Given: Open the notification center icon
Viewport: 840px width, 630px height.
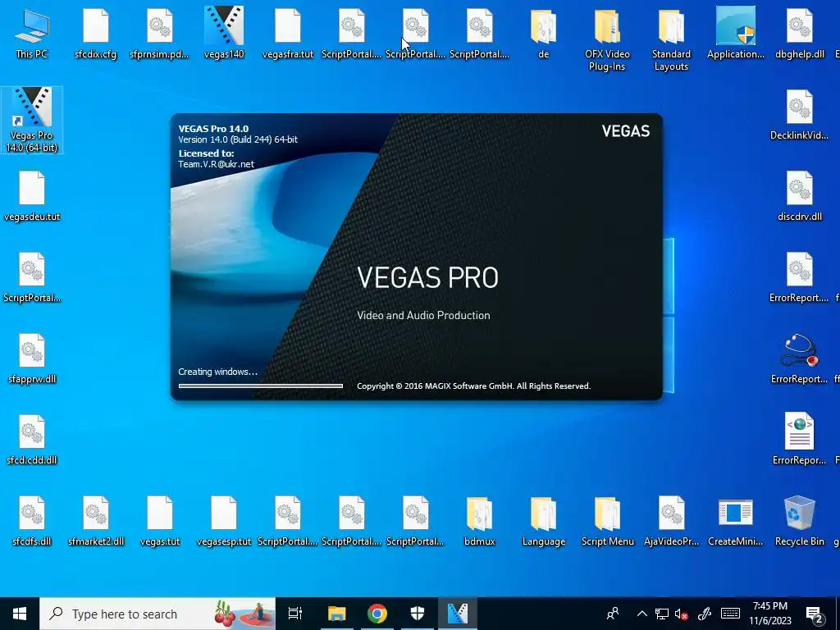Looking at the screenshot, I should [x=815, y=614].
